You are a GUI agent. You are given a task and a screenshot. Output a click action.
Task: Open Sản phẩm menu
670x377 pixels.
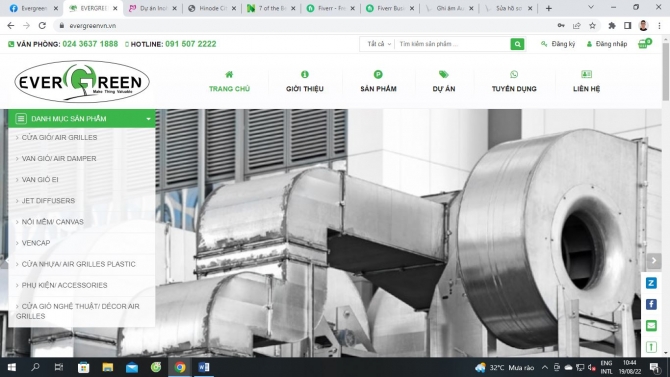pyautogui.click(x=378, y=82)
